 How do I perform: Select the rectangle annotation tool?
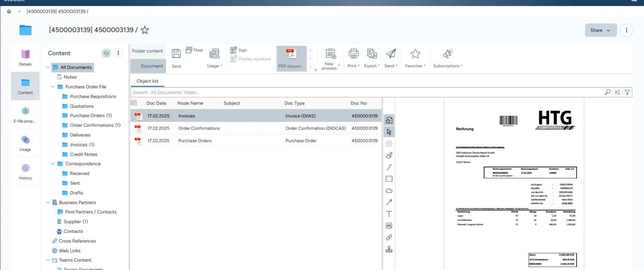(389, 179)
